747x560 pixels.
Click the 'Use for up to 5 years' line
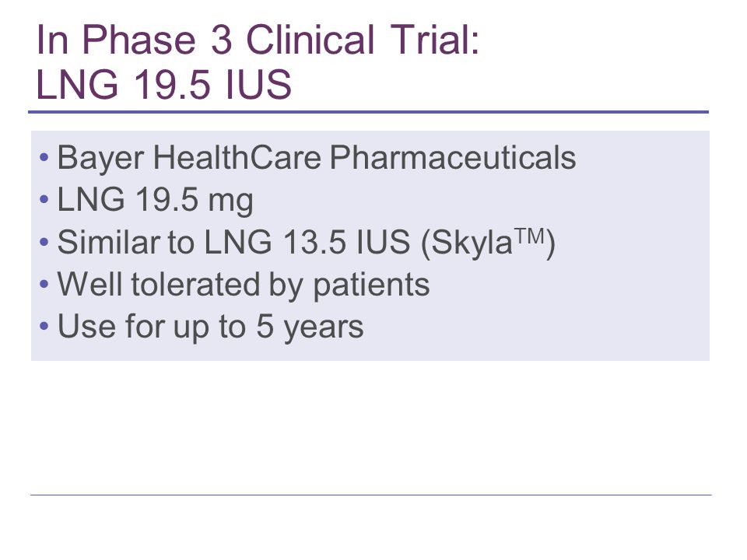tap(211, 327)
